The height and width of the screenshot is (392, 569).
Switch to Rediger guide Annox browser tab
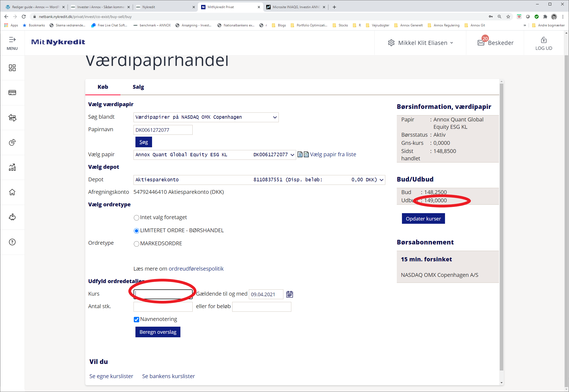35,7
